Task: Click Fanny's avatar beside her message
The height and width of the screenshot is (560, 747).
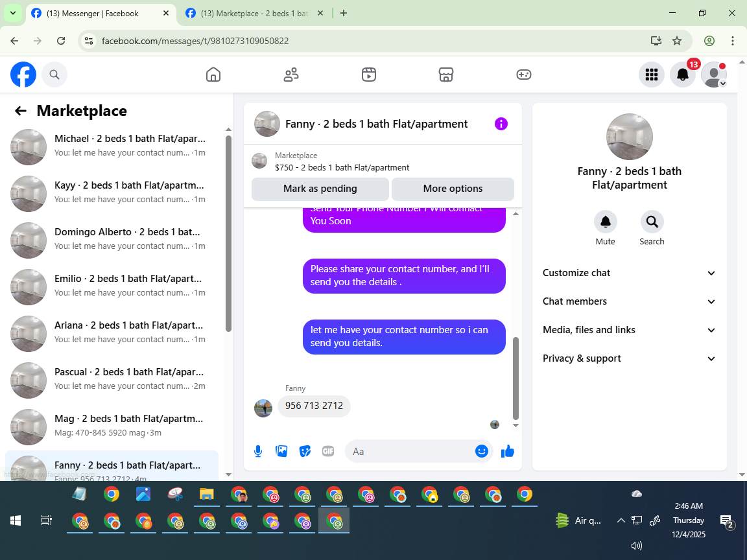Action: (263, 408)
